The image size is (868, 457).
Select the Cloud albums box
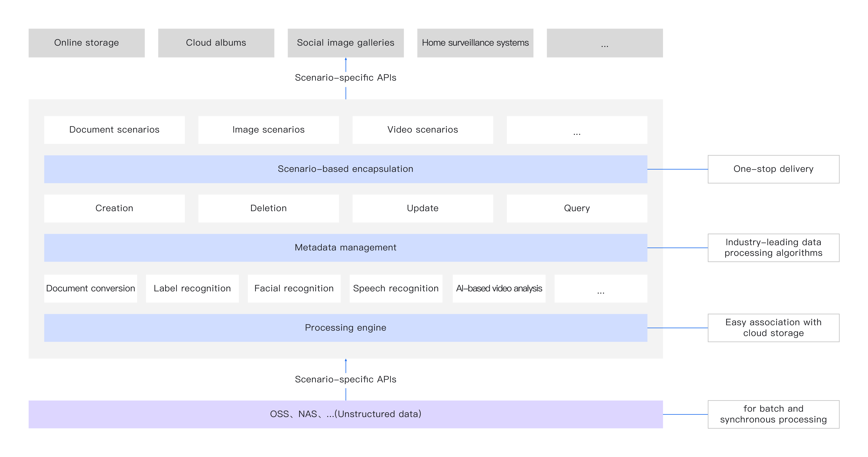point(216,43)
